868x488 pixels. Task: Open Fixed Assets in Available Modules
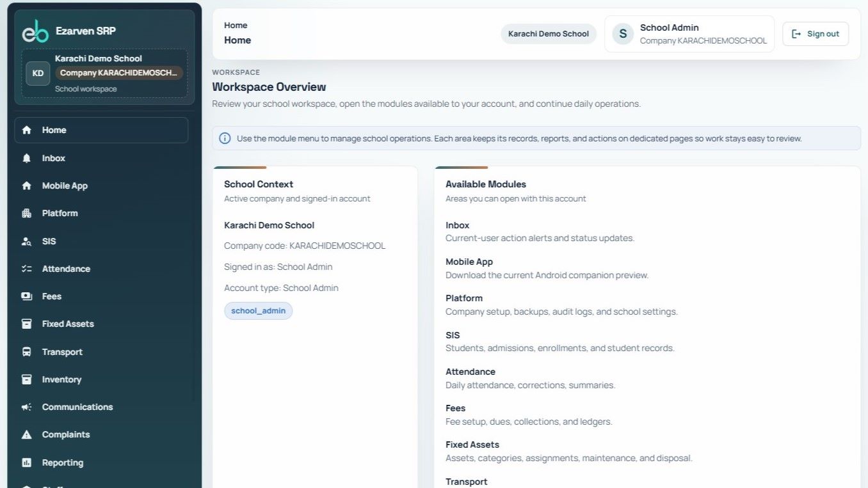pos(472,445)
